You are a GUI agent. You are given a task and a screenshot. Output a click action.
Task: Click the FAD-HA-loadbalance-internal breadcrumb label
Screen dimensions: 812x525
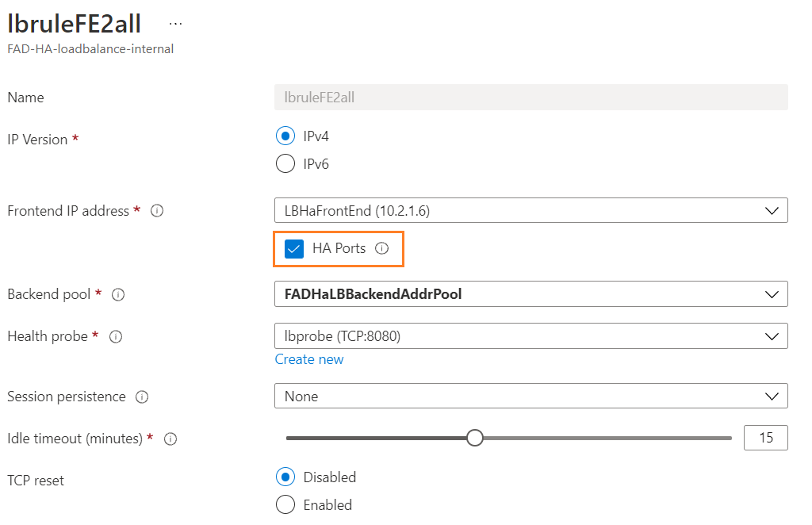pos(90,48)
